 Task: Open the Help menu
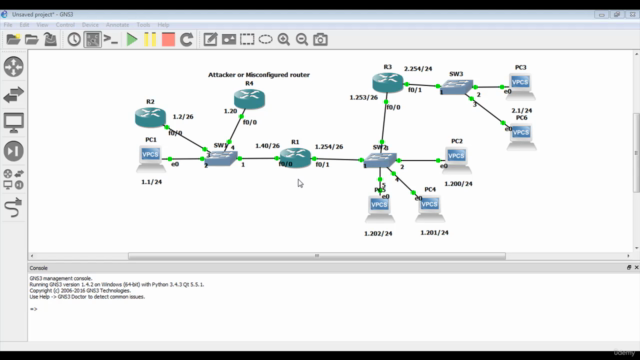click(163, 25)
